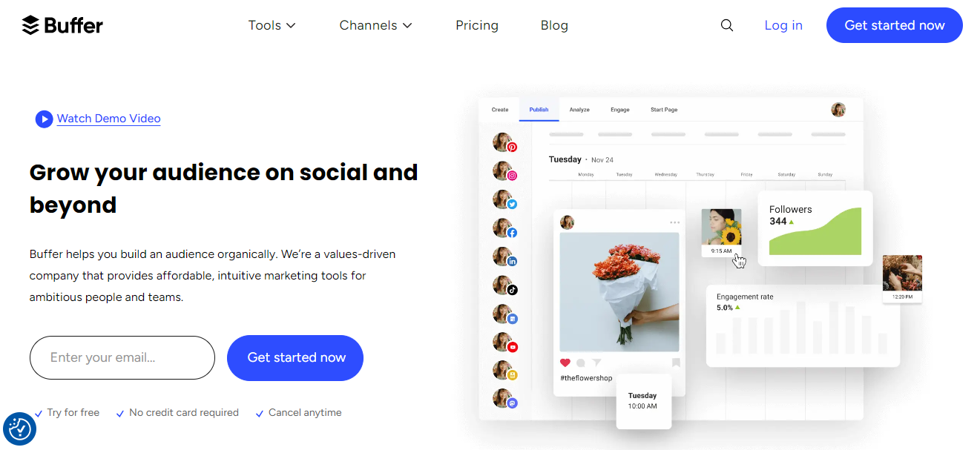The width and height of the screenshot is (980, 450).
Task: Expand the Channels dropdown menu
Action: tap(375, 25)
